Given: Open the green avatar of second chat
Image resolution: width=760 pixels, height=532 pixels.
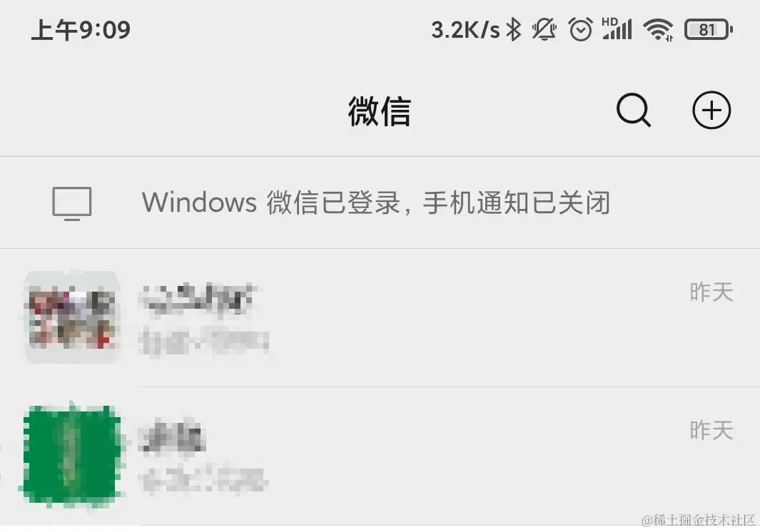Looking at the screenshot, I should [72, 456].
